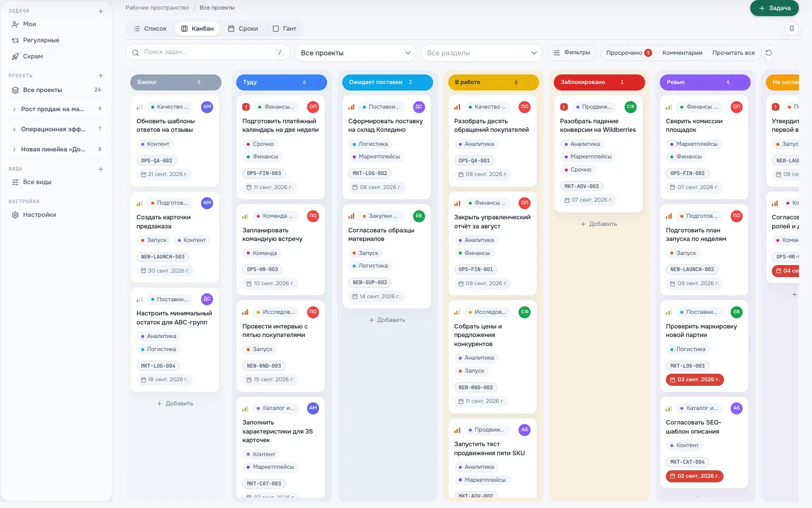The height and width of the screenshot is (508, 812).
Task: Click the В работе column header
Action: click(x=493, y=82)
